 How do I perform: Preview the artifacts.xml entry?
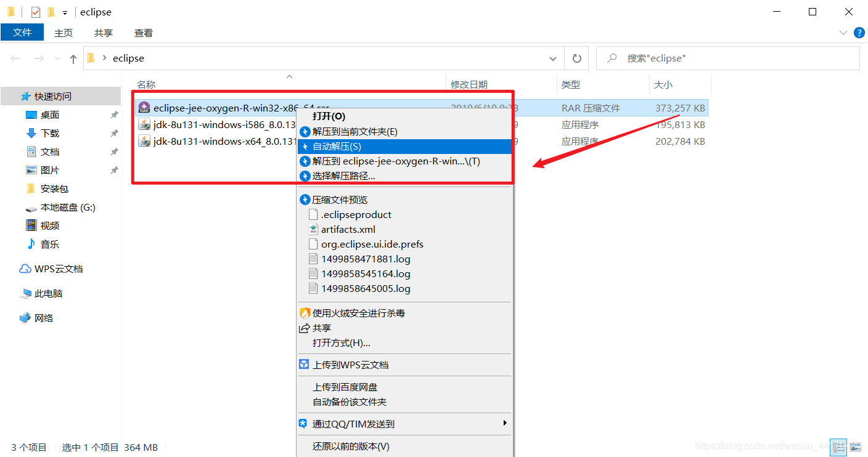point(404,229)
